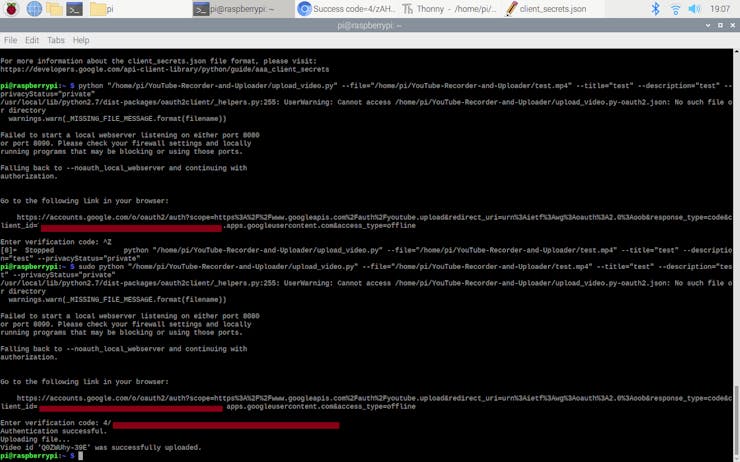
Task: Open the Tabs menu
Action: click(x=56, y=40)
